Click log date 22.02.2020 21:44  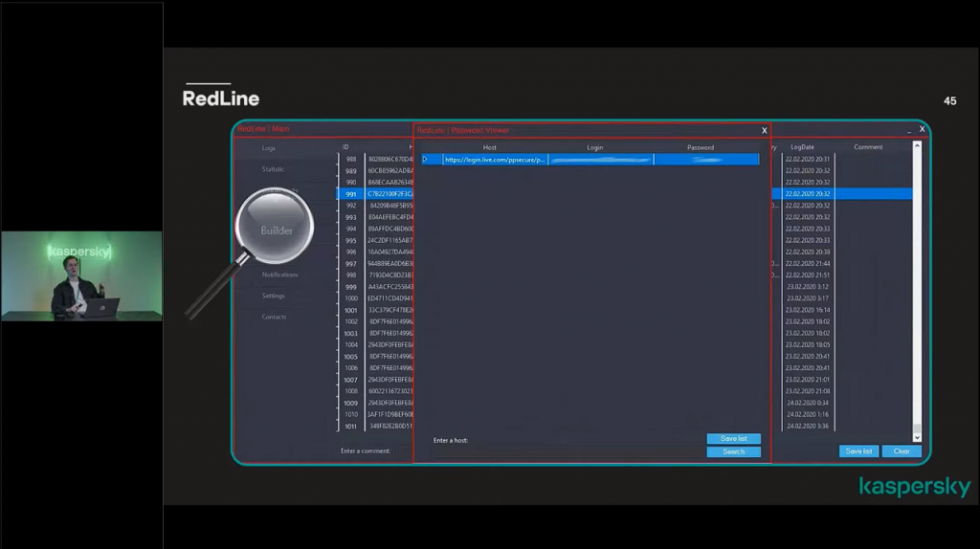808,264
